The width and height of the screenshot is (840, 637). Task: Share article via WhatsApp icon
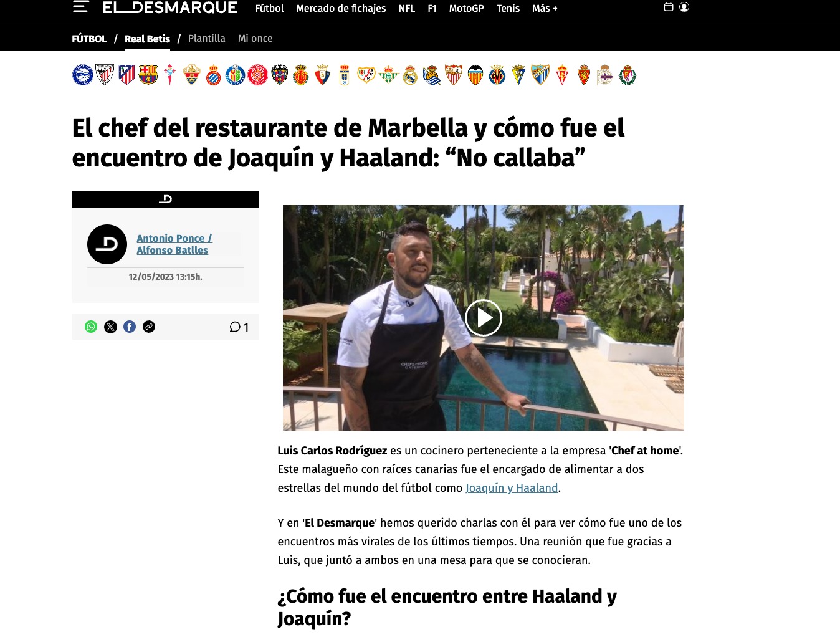(x=91, y=327)
